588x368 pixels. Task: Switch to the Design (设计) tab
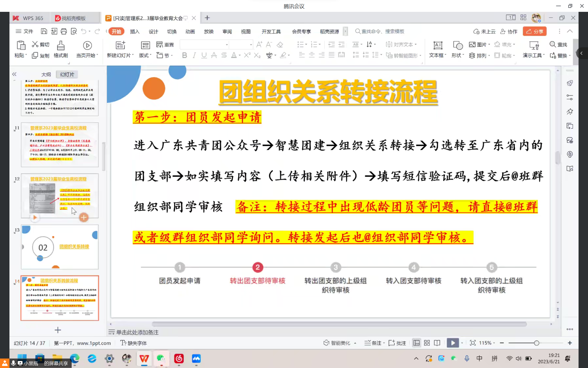tap(153, 32)
